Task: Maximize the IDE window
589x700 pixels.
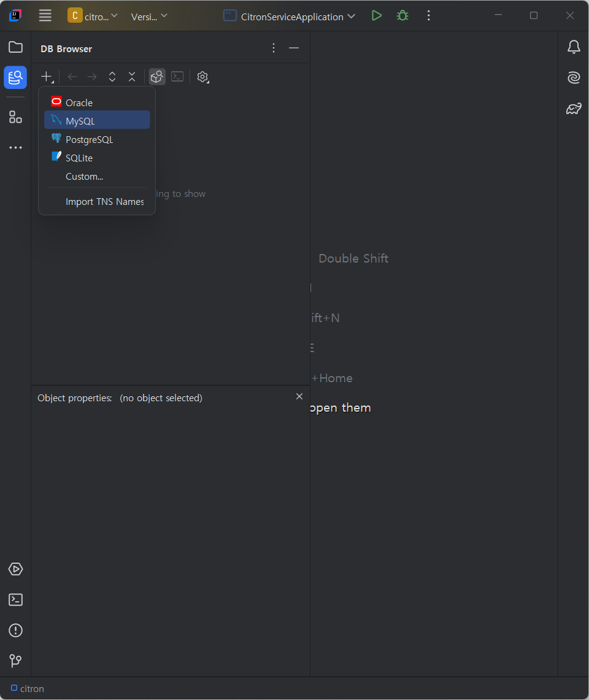Action: (534, 15)
